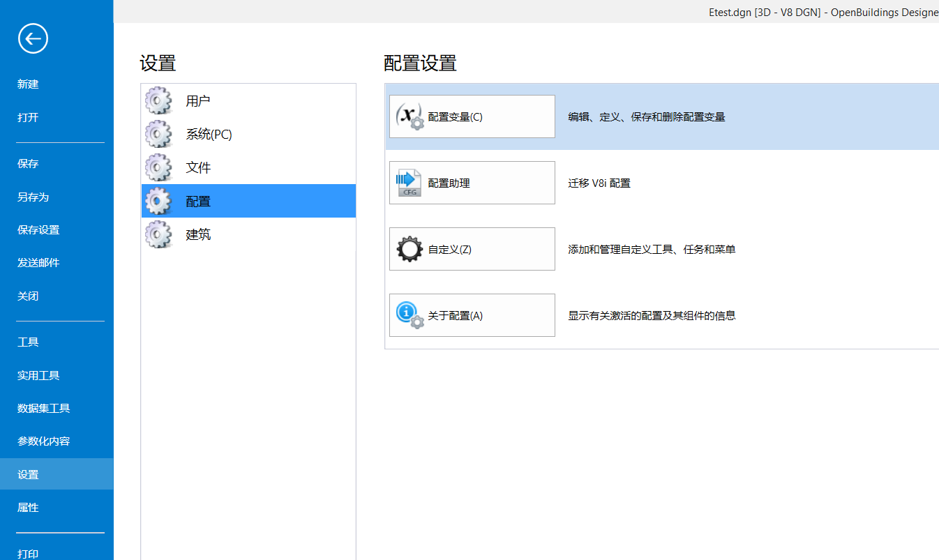Click the back arrow icon
This screenshot has width=939, height=560.
pyautogui.click(x=33, y=39)
